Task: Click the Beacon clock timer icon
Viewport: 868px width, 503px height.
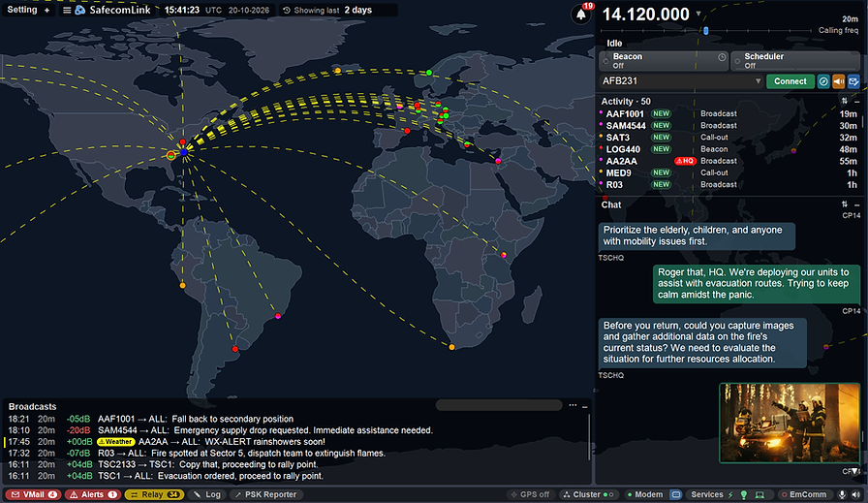Action: point(722,57)
